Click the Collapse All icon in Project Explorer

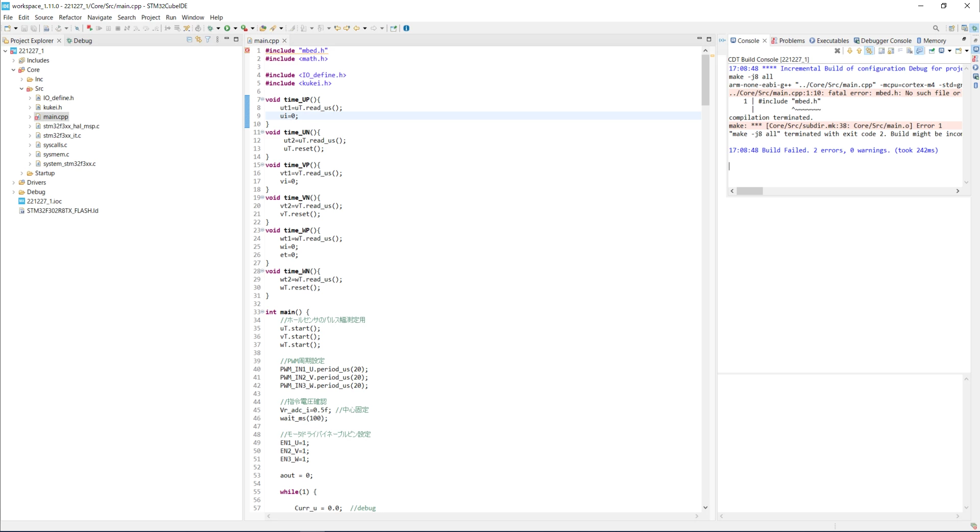click(x=189, y=40)
